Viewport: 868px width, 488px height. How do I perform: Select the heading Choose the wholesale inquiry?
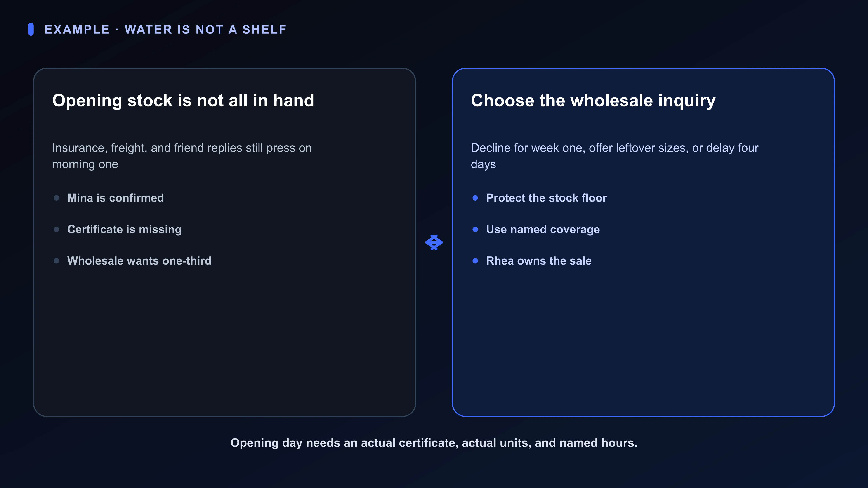[x=593, y=101]
